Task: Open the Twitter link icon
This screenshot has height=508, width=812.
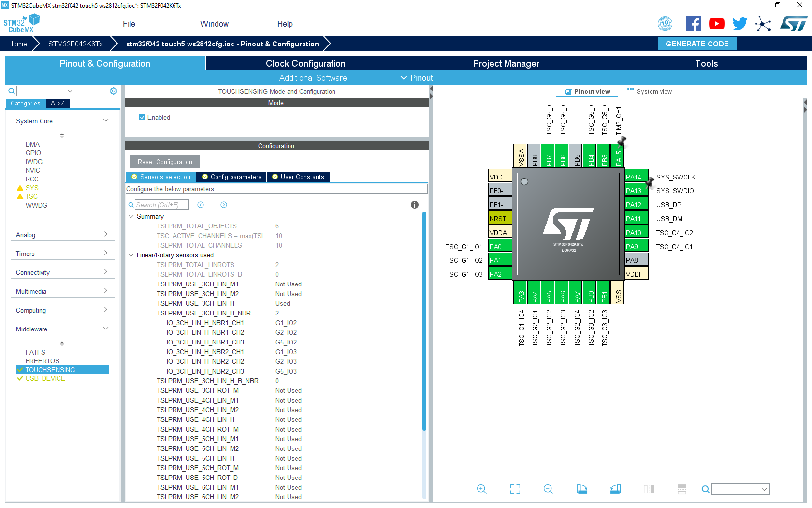Action: click(x=739, y=24)
